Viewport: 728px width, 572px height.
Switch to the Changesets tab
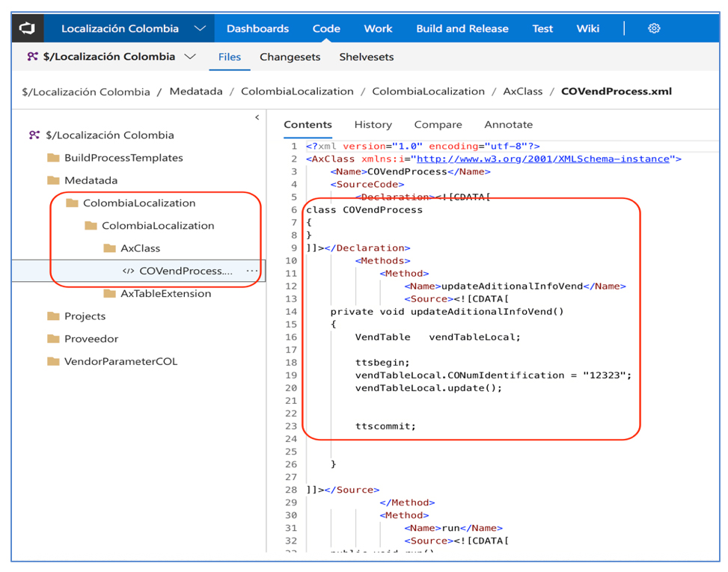tap(290, 57)
